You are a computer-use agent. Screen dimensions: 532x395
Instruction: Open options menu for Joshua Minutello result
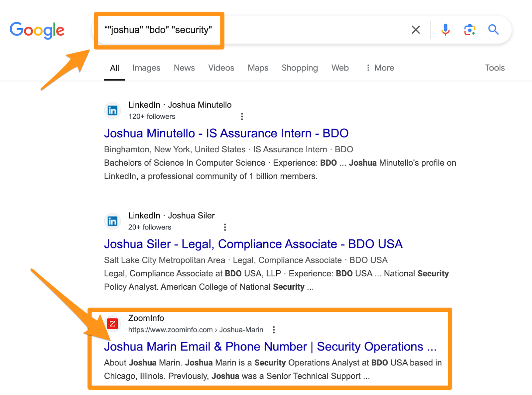pyautogui.click(x=242, y=117)
